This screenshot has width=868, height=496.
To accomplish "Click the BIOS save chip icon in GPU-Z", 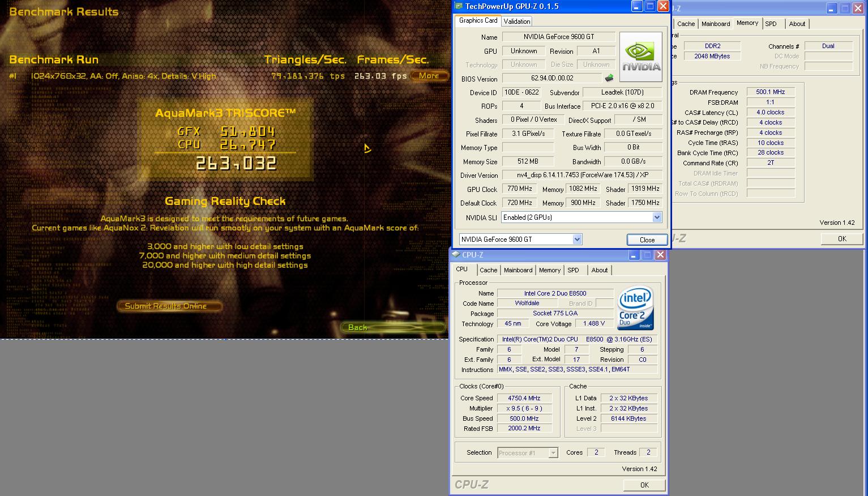I will (x=609, y=78).
